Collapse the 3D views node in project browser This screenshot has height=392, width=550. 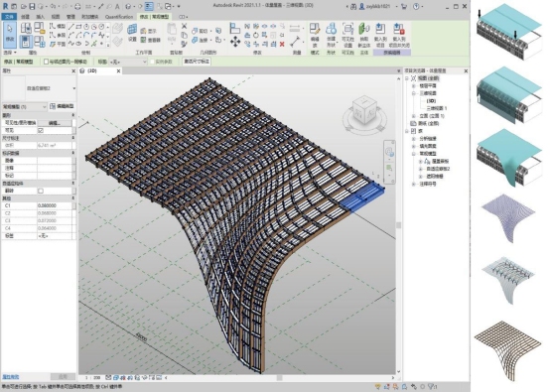pos(414,93)
